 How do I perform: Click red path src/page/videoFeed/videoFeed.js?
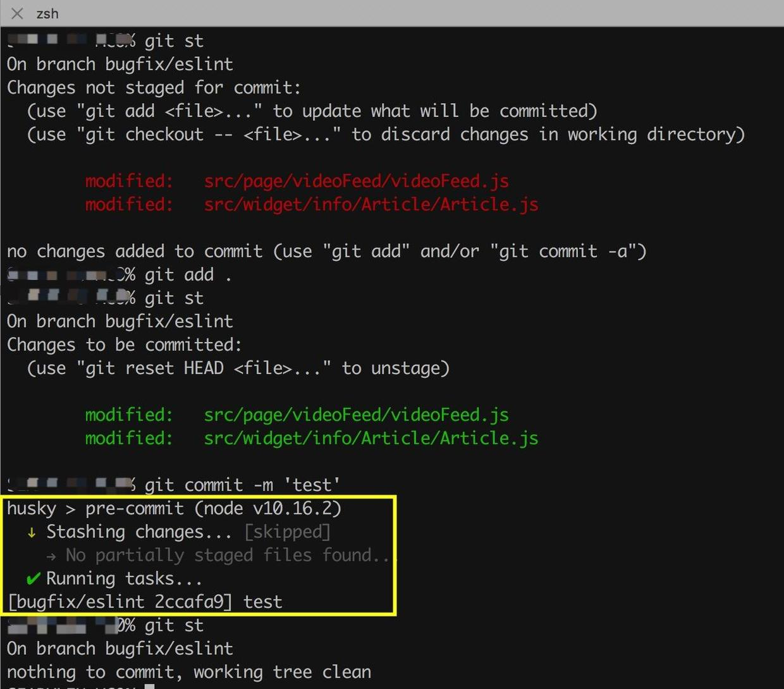pyautogui.click(x=357, y=181)
